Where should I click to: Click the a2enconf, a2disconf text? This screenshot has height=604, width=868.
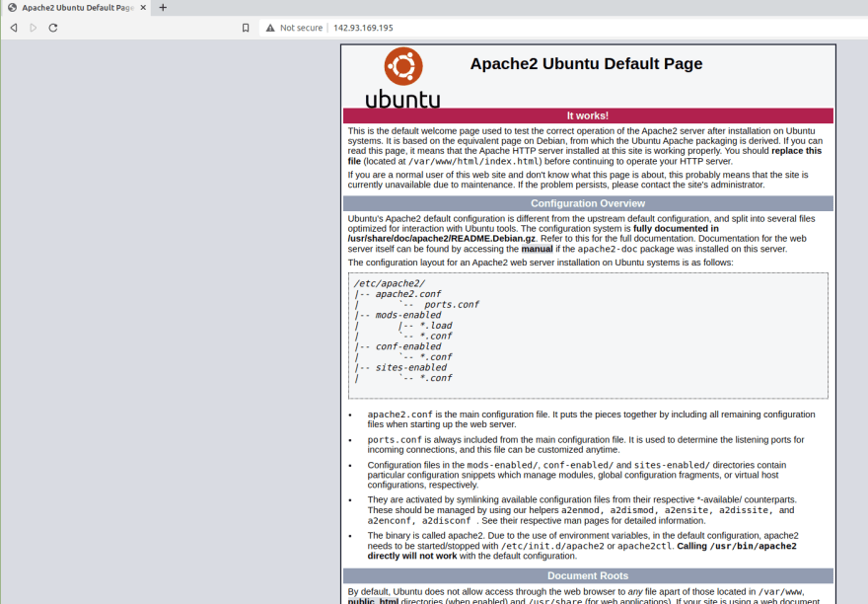pyautogui.click(x=419, y=521)
